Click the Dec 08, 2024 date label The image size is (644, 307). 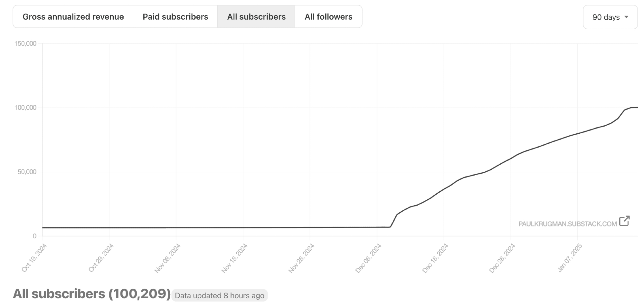pos(368,258)
